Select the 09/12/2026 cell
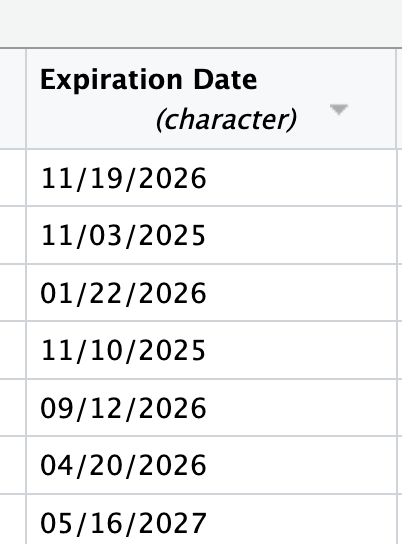402x544 pixels. (x=211, y=408)
